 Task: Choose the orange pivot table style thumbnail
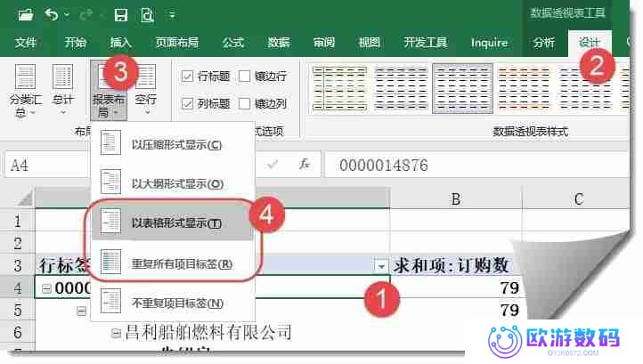pyautogui.click(x=524, y=88)
